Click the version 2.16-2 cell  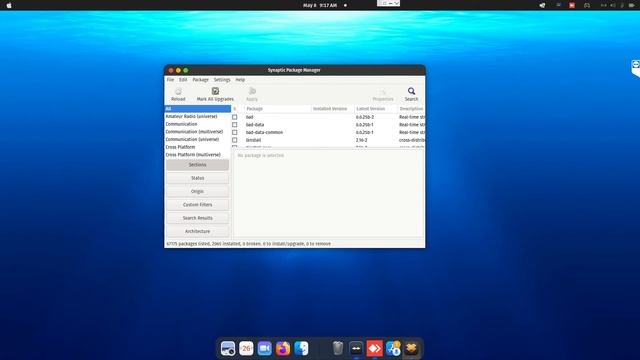(361, 140)
